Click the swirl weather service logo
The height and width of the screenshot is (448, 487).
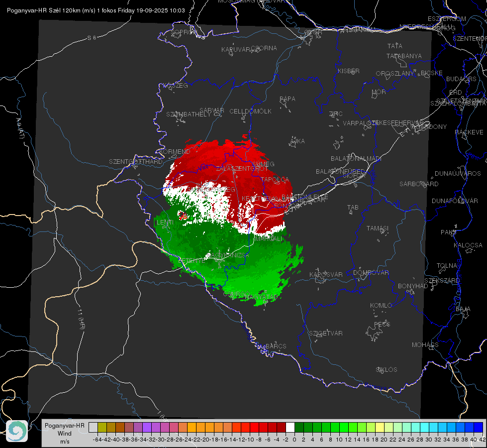tap(17, 431)
